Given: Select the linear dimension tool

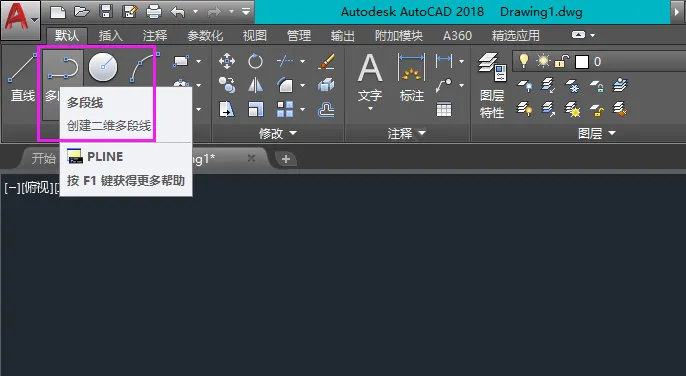Looking at the screenshot, I should (x=444, y=61).
